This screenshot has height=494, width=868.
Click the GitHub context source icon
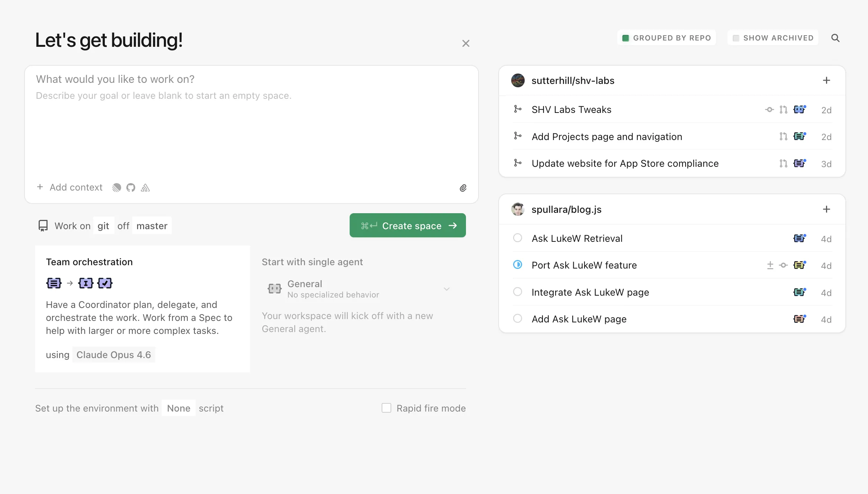click(130, 188)
